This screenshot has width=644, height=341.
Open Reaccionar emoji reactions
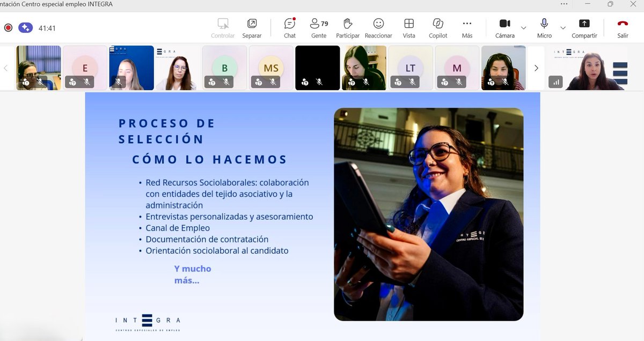tap(378, 28)
